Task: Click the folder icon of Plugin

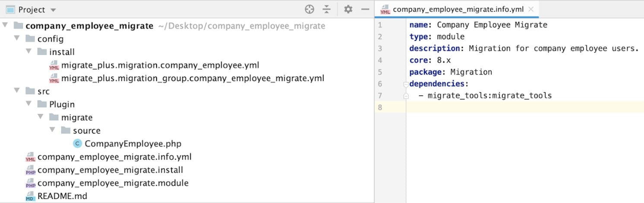Action: tap(42, 104)
